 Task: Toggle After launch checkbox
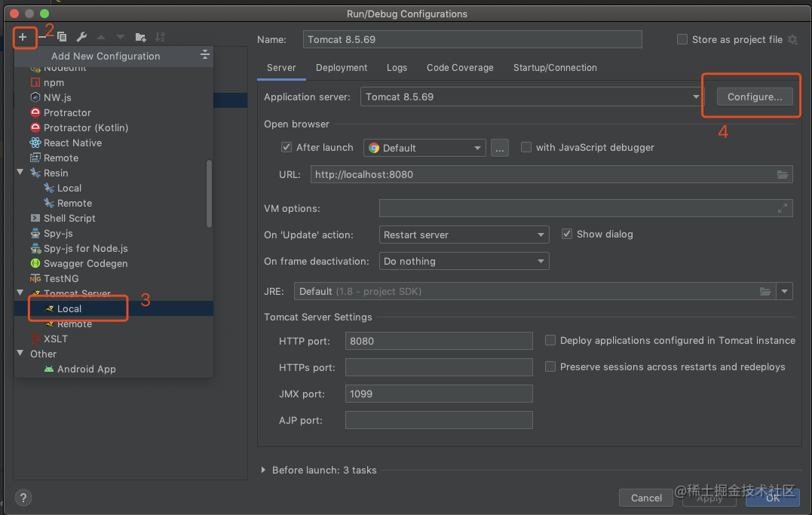(x=286, y=147)
